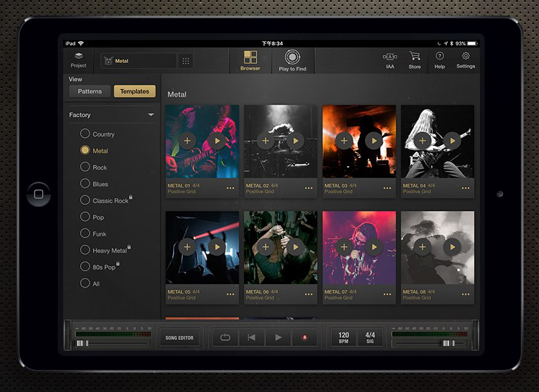Viewport: 539px width, 392px height.
Task: Jump back to start in the transport
Action: pos(252,338)
